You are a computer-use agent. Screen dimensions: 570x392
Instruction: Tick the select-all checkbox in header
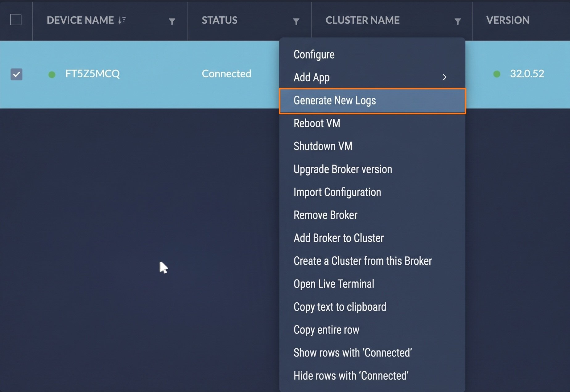point(16,20)
